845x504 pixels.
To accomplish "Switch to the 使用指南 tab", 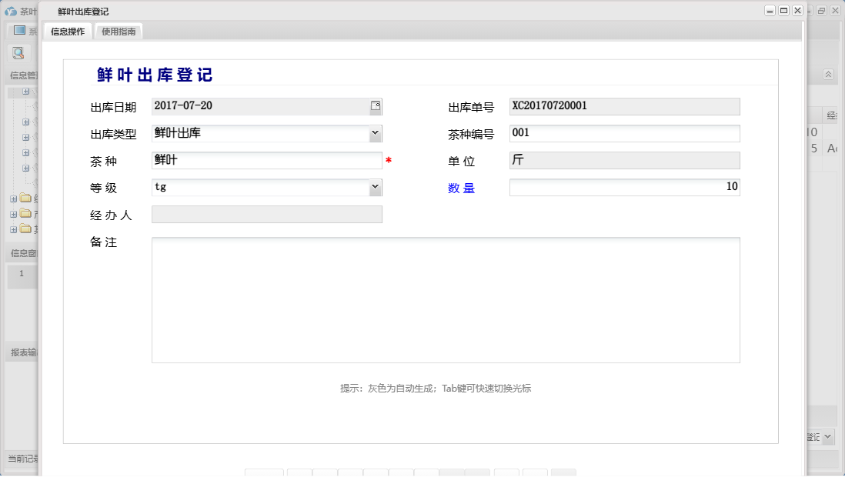I will click(120, 32).
